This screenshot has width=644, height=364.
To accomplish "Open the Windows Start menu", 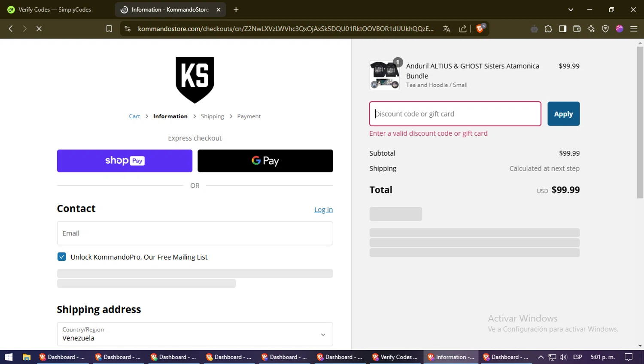I will pos(9,357).
